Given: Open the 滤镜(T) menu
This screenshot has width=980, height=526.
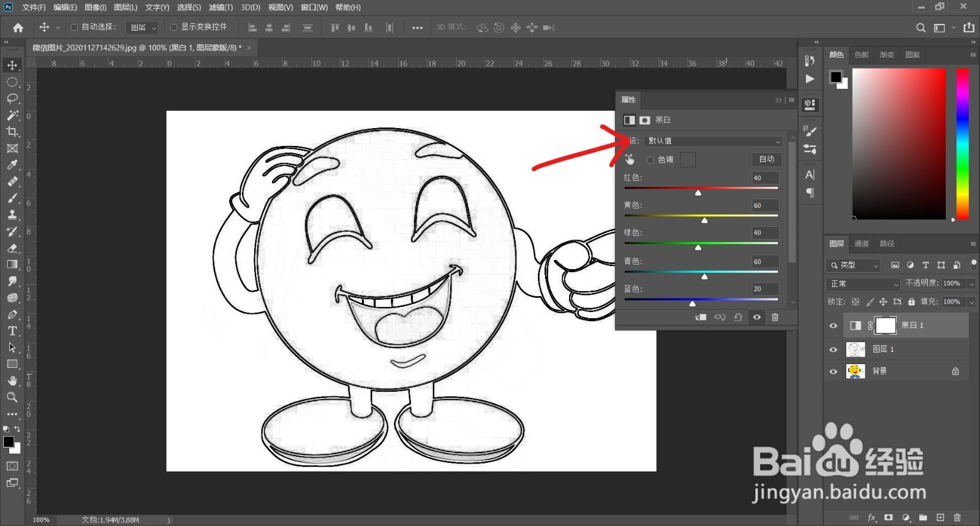Looking at the screenshot, I should click(221, 7).
